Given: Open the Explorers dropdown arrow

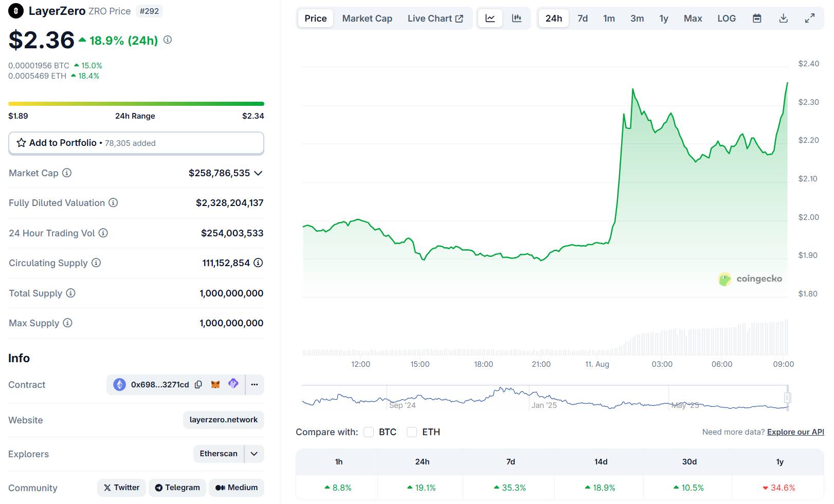Looking at the screenshot, I should 254,454.
